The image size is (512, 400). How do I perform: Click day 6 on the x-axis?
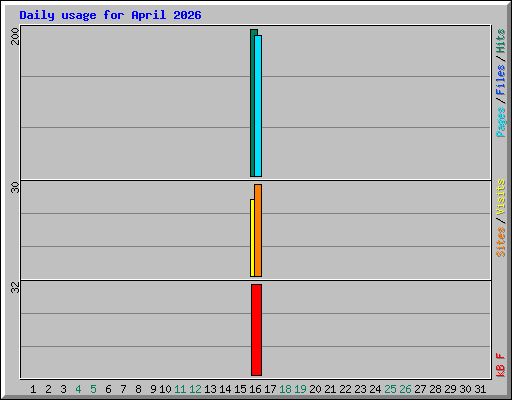[x=108, y=389]
